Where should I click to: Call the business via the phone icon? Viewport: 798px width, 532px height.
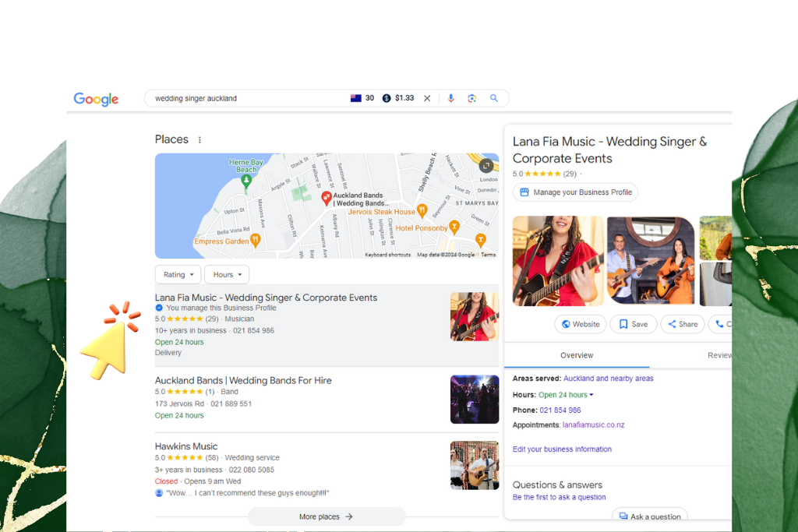click(x=721, y=324)
